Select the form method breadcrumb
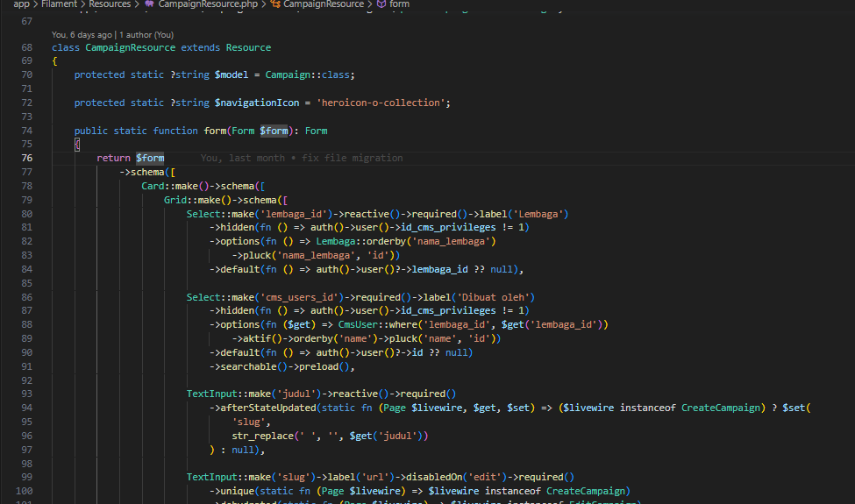The width and height of the screenshot is (855, 504). [x=399, y=4]
